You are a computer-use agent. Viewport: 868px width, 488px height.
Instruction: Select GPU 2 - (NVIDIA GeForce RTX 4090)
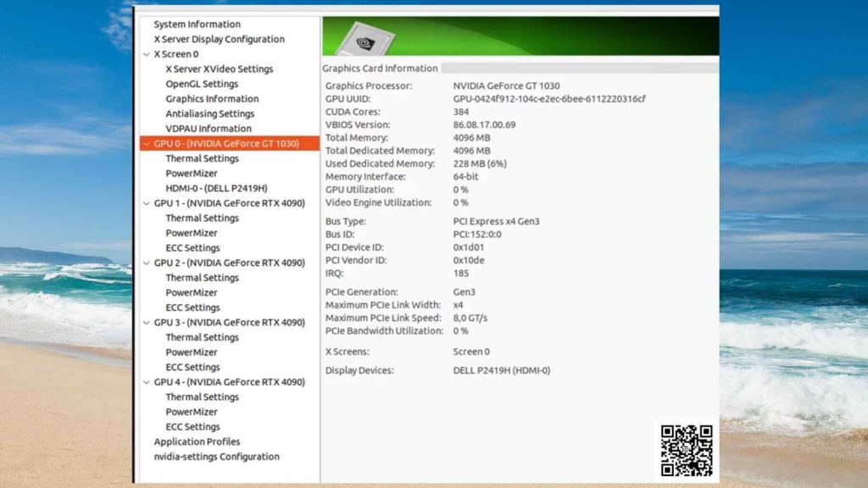(x=229, y=263)
